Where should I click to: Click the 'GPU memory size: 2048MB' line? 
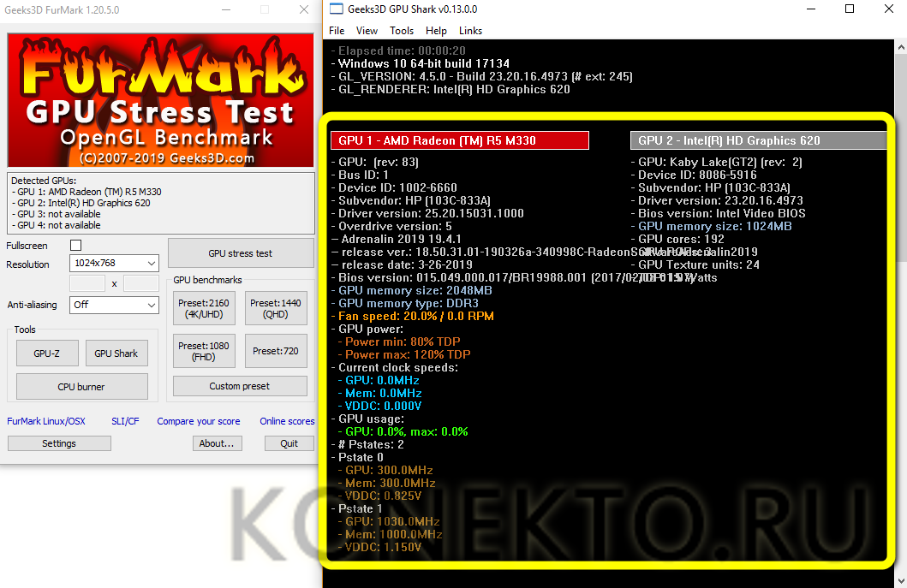click(412, 290)
